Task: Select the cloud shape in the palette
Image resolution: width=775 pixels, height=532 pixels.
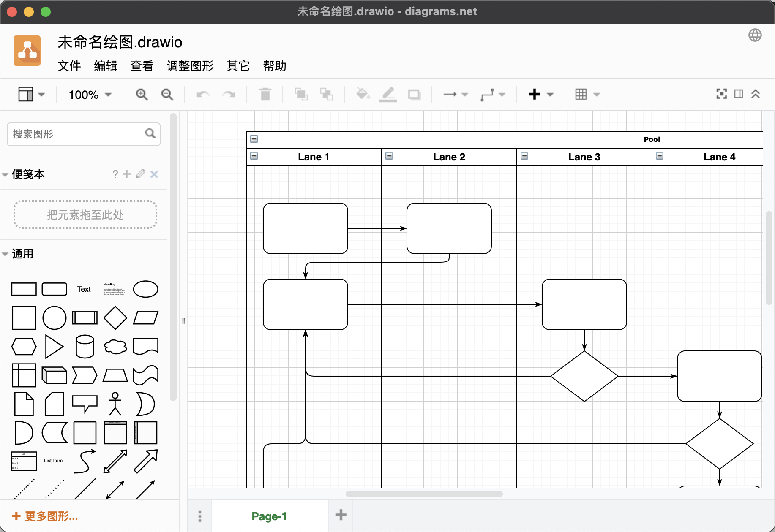Action: click(115, 347)
